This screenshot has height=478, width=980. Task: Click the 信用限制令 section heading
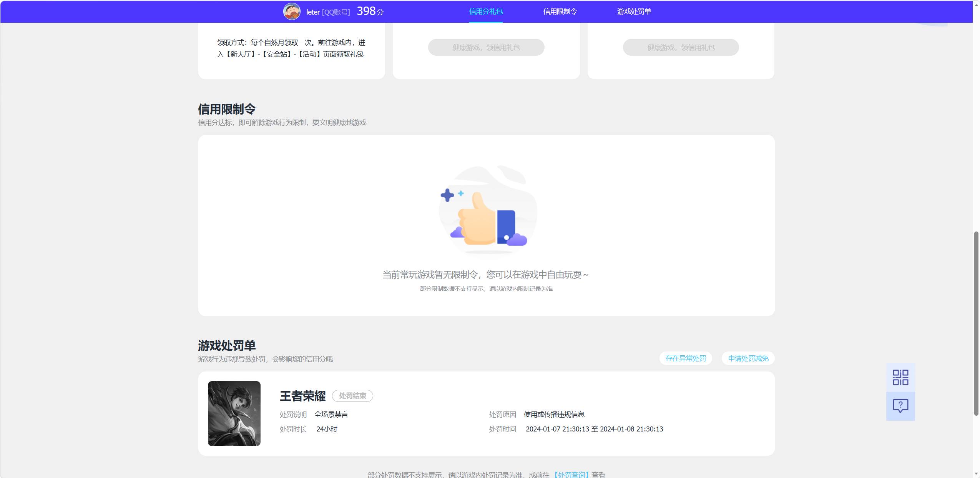pos(227,109)
